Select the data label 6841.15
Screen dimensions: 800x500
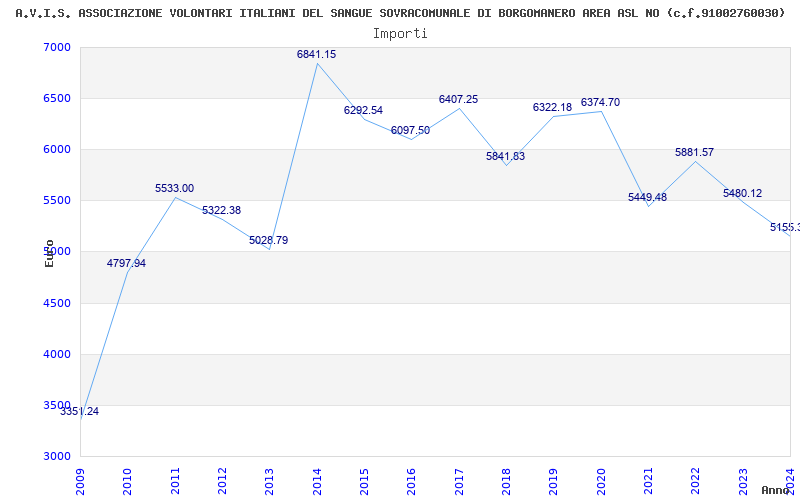(x=316, y=55)
